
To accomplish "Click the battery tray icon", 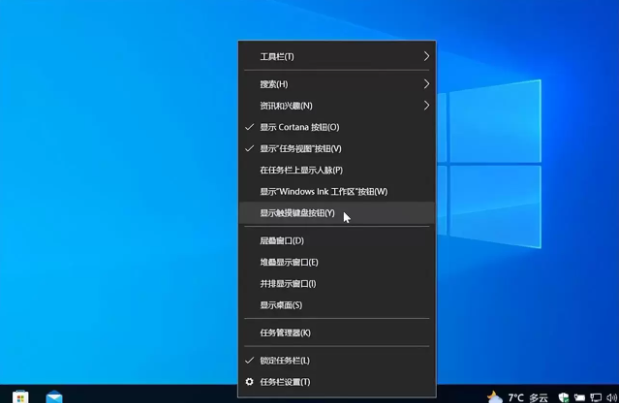I will point(579,397).
